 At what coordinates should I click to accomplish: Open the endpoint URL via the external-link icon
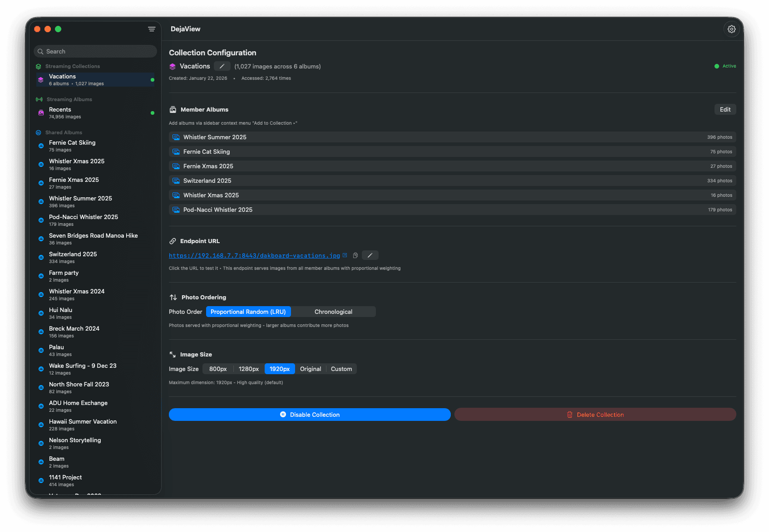[345, 255]
